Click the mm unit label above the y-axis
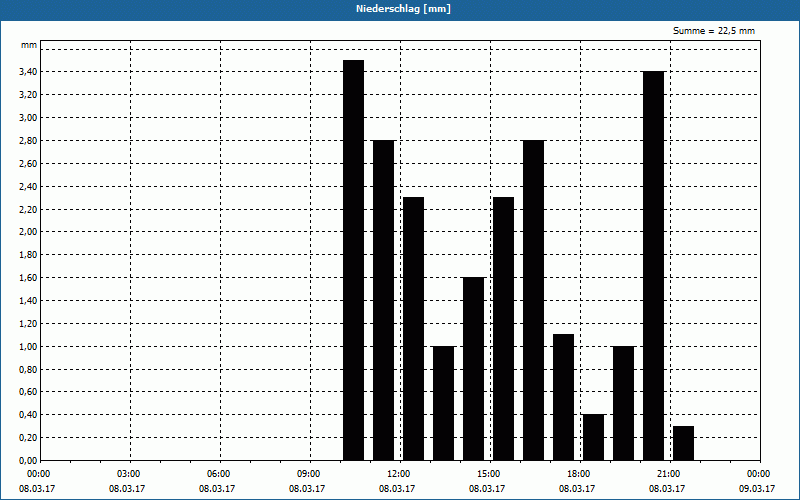This screenshot has height=500, width=800. (29, 45)
